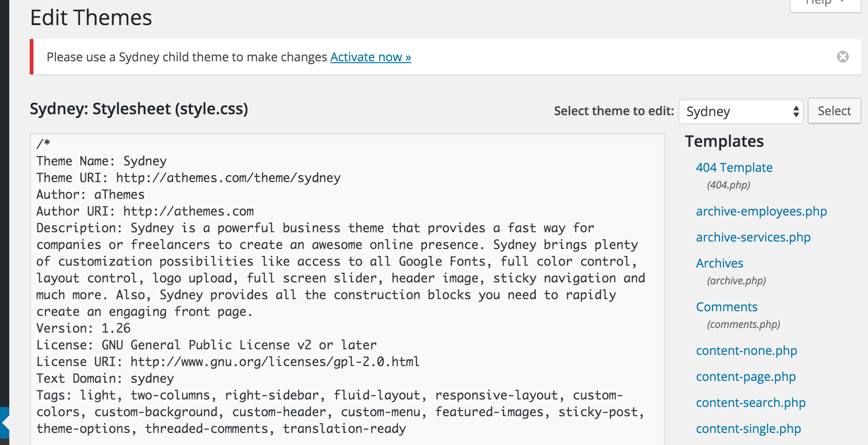This screenshot has height=445, width=868.
Task: Click the 'License: GNU General Public License' line
Action: point(206,345)
